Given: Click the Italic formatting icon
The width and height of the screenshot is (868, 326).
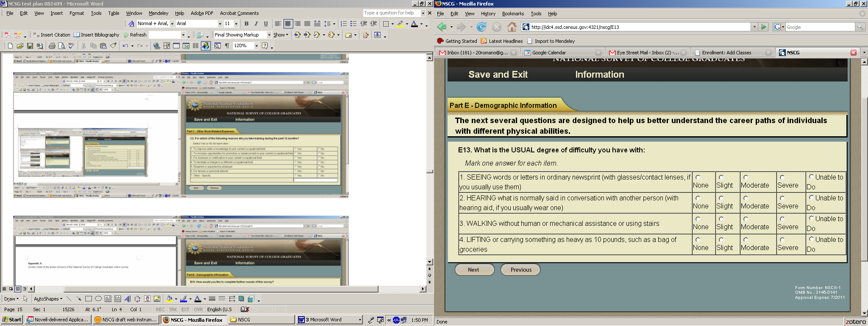Looking at the screenshot, I should tap(256, 24).
